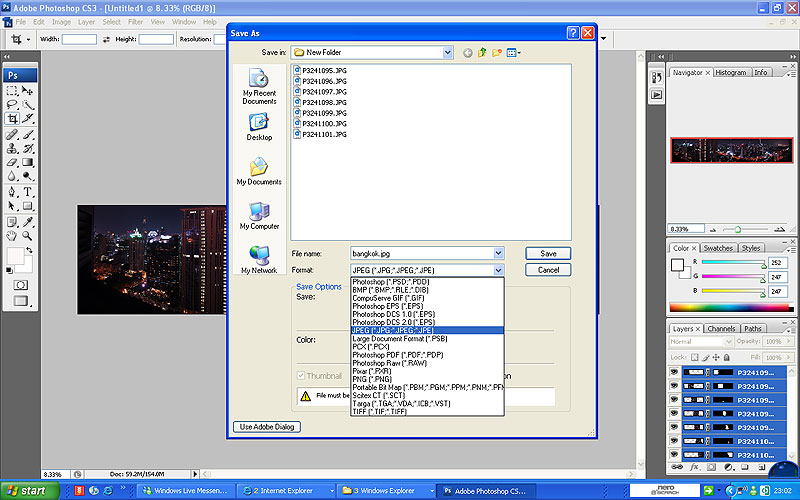The width and height of the screenshot is (800, 500).
Task: Click the Add layer mask icon
Action: pyautogui.click(x=711, y=467)
